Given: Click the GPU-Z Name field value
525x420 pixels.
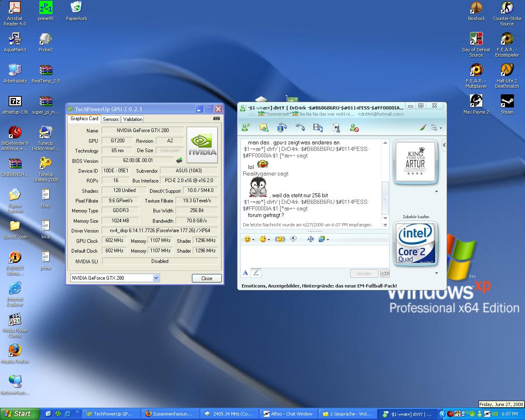Looking at the screenshot, I should click(x=143, y=130).
